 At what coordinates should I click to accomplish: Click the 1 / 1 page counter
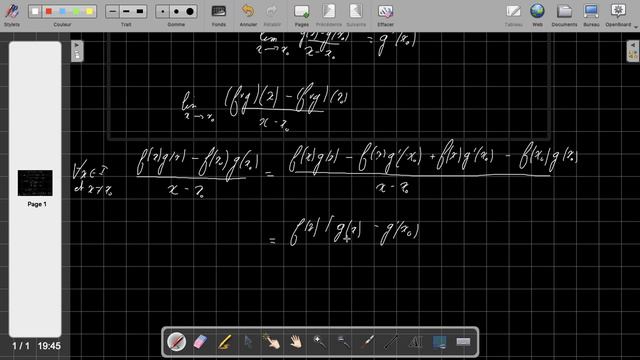(x=21, y=346)
